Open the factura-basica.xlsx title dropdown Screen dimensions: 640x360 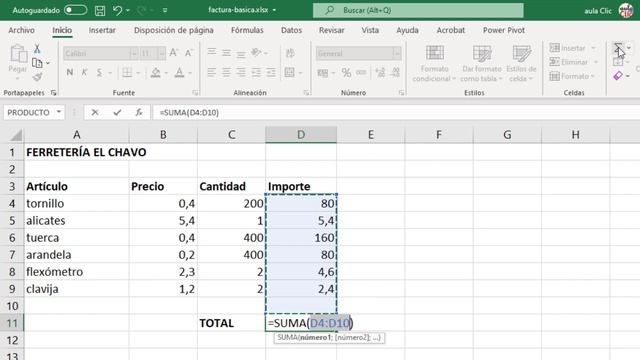click(274, 10)
